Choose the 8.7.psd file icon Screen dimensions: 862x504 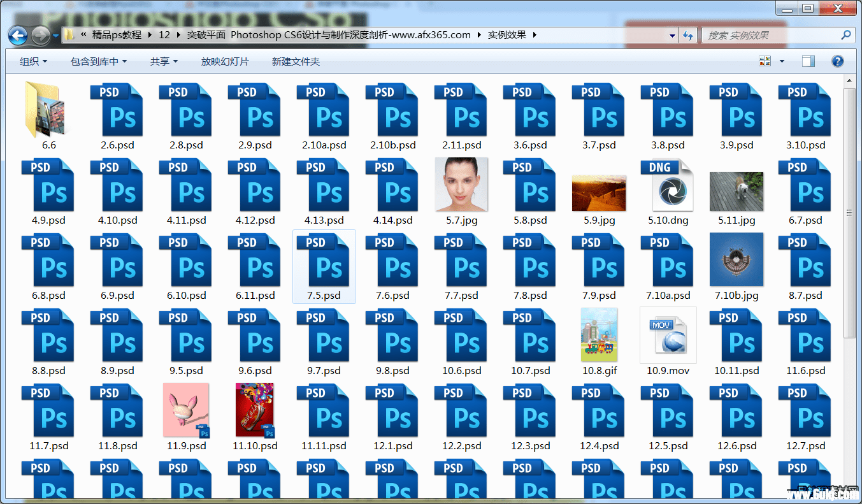tap(804, 260)
